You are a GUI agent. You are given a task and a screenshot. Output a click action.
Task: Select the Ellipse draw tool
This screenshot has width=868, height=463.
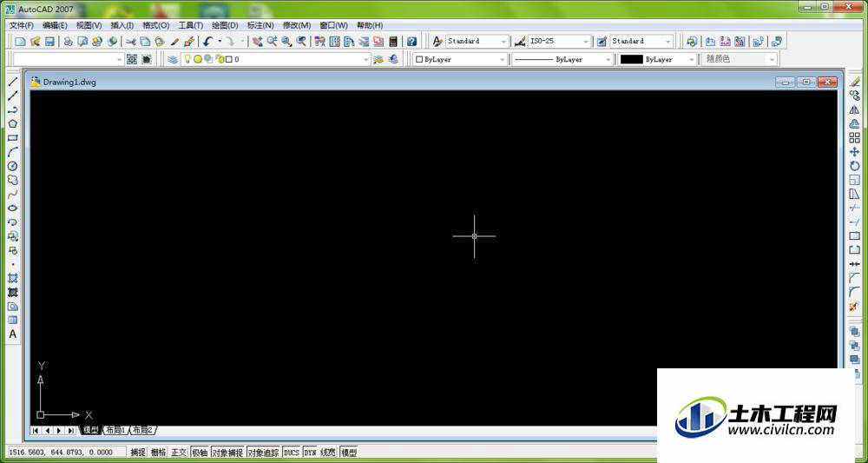click(13, 208)
